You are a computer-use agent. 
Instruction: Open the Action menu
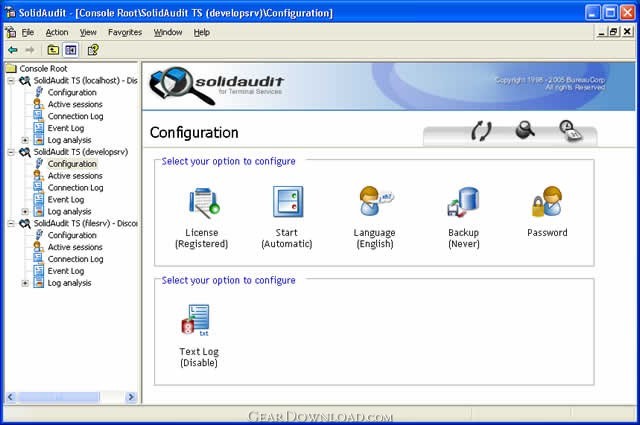point(57,32)
